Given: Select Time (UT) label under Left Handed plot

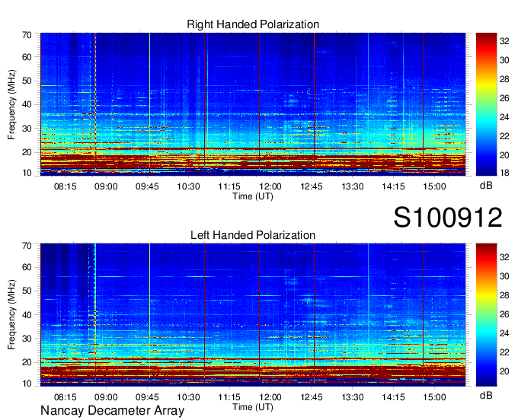Looking at the screenshot, I should [253, 407].
